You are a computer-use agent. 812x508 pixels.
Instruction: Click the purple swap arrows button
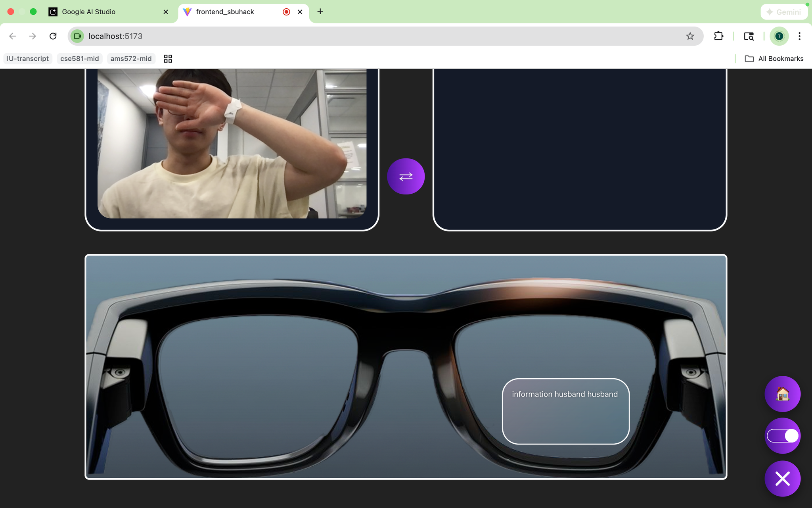pyautogui.click(x=406, y=176)
